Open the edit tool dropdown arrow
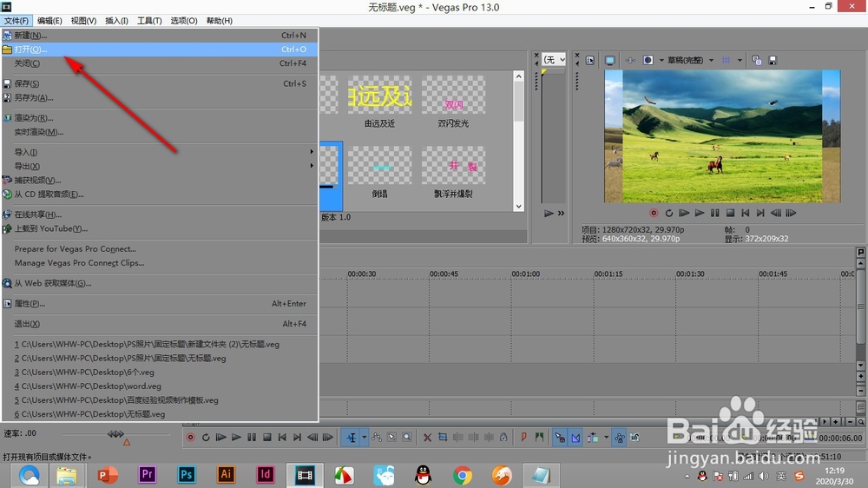Screen dimensions: 868x488 click(x=365, y=438)
